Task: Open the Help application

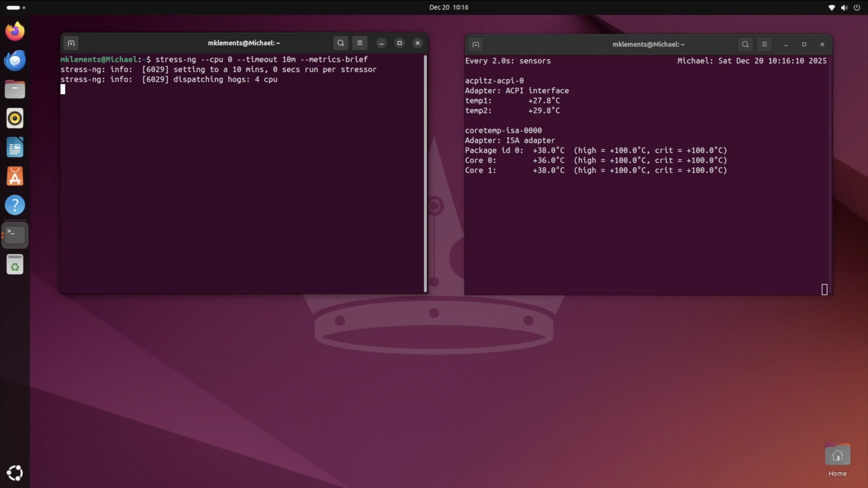Action: click(x=15, y=205)
